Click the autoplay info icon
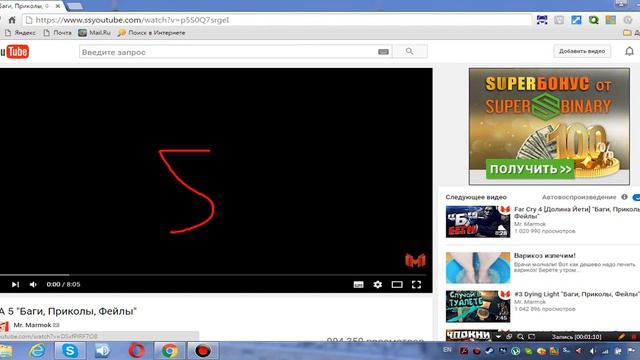Image resolution: width=640 pixels, height=360 pixels. 624,197
